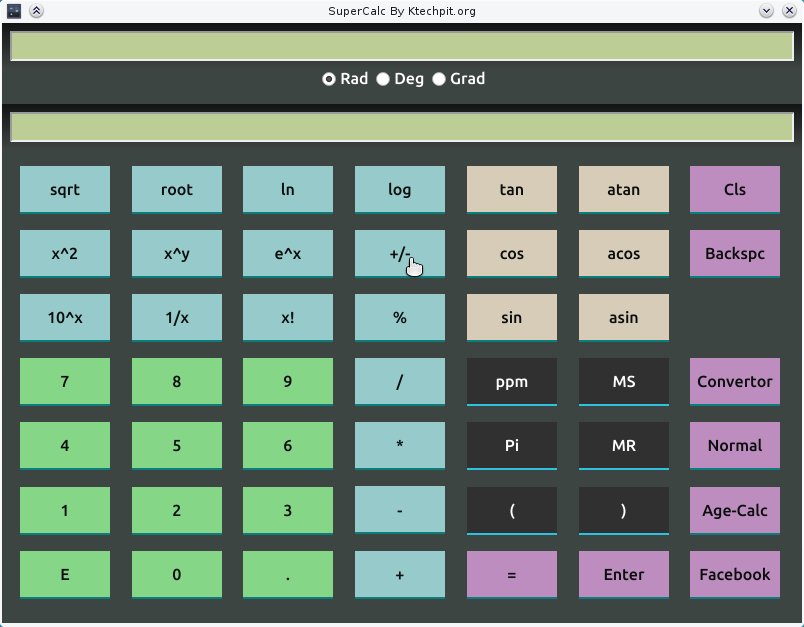
Task: Click the 10^x button
Action: pyautogui.click(x=65, y=317)
